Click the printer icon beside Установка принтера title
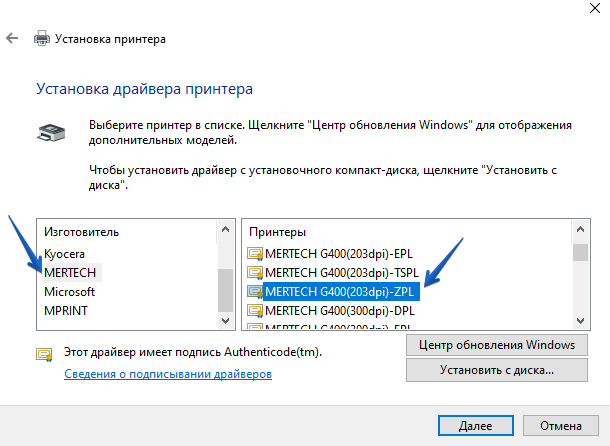Image resolution: width=610 pixels, height=446 pixels. click(42, 39)
